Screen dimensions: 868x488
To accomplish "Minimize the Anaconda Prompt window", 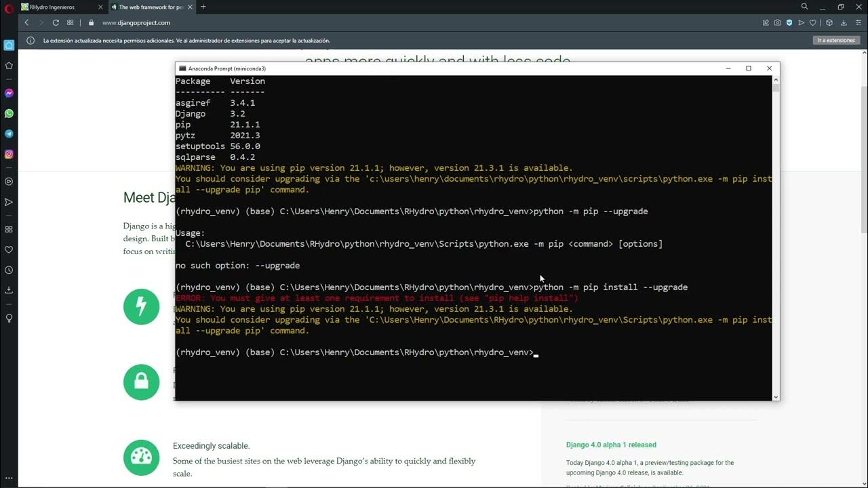I will click(728, 68).
